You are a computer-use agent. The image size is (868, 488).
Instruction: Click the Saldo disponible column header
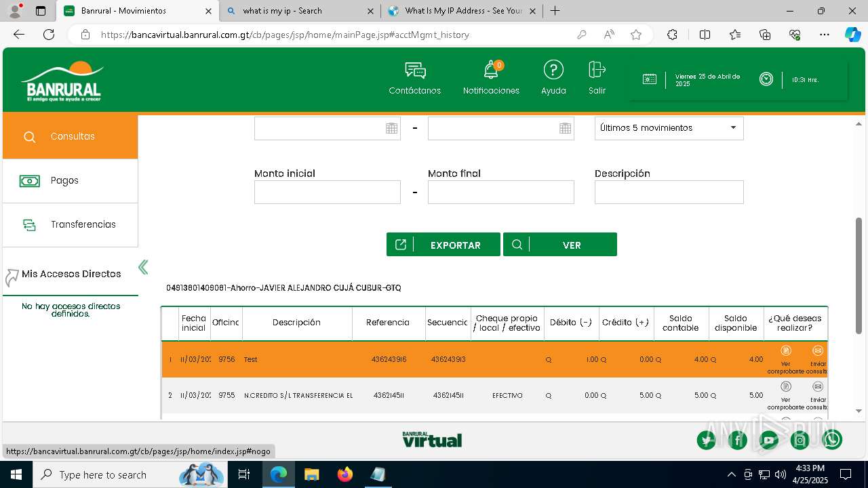[736, 323]
